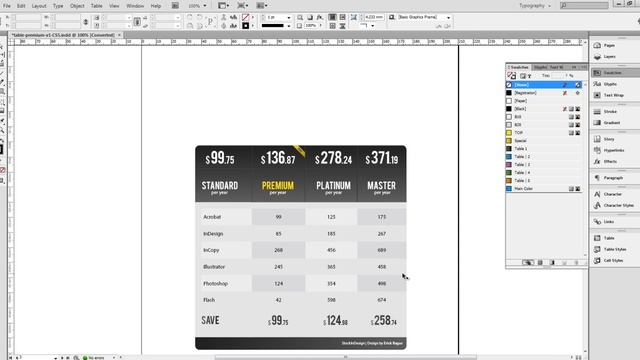Viewport: 640px width, 360px height.
Task: Open the Character Styles panel
Action: click(613, 205)
